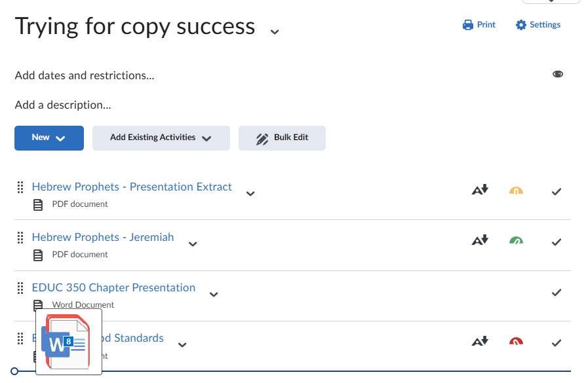Open Add Existing Activities dropdown
588x383 pixels.
click(161, 138)
